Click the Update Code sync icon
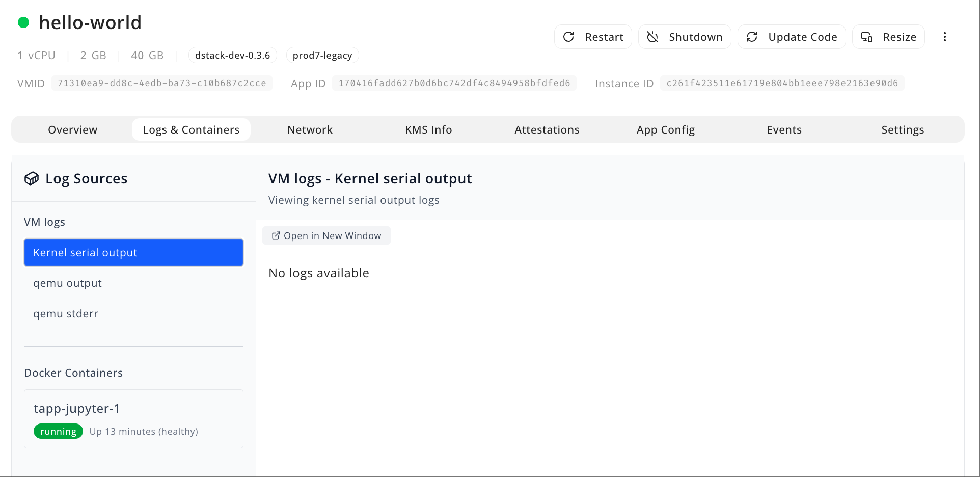Viewport: 980px width, 477px height. click(x=752, y=37)
